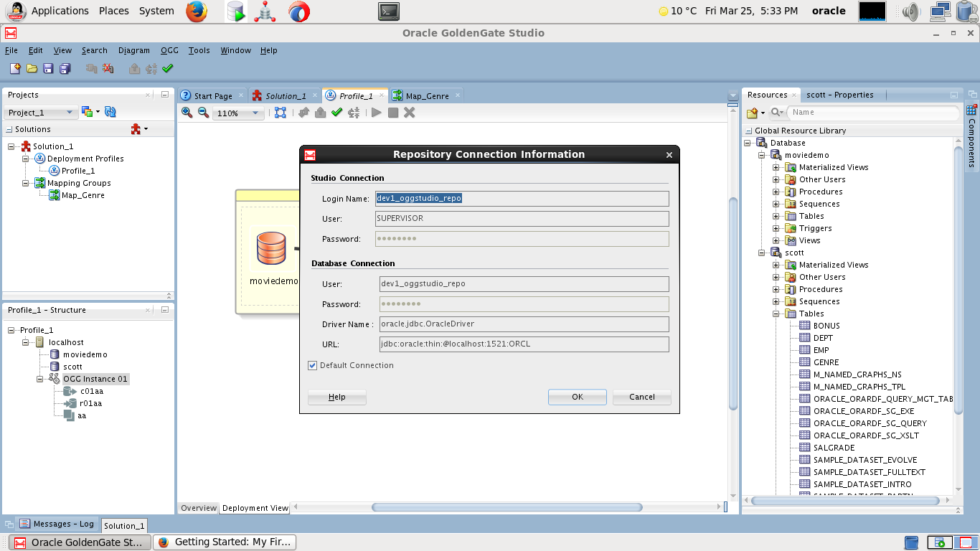
Task: Click the X delete icon in editor toolbar
Action: coord(410,113)
